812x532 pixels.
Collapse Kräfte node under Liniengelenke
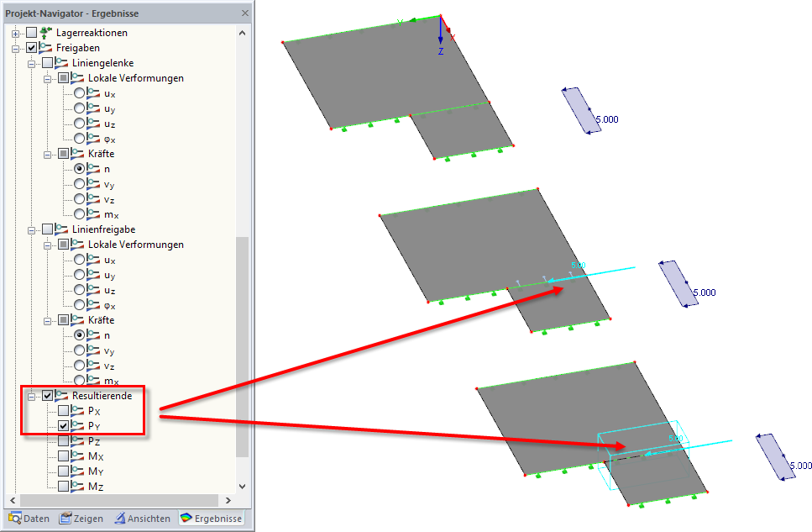coord(48,155)
